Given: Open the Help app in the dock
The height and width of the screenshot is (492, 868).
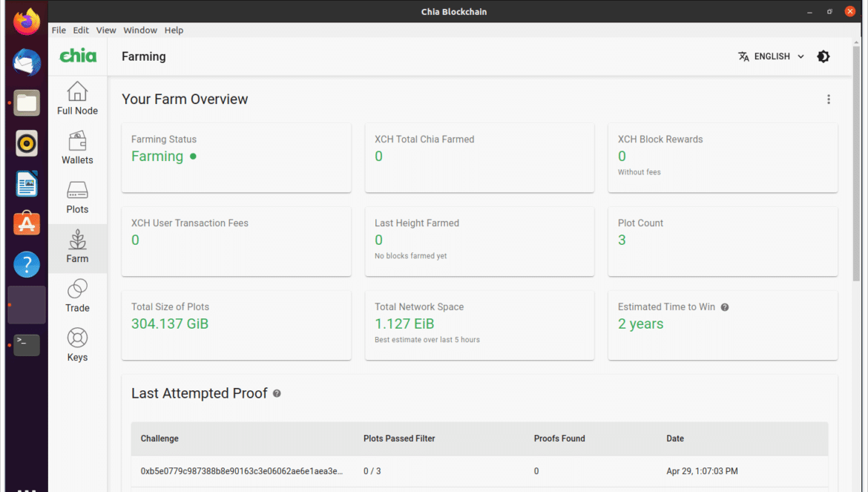Looking at the screenshot, I should pyautogui.click(x=27, y=264).
